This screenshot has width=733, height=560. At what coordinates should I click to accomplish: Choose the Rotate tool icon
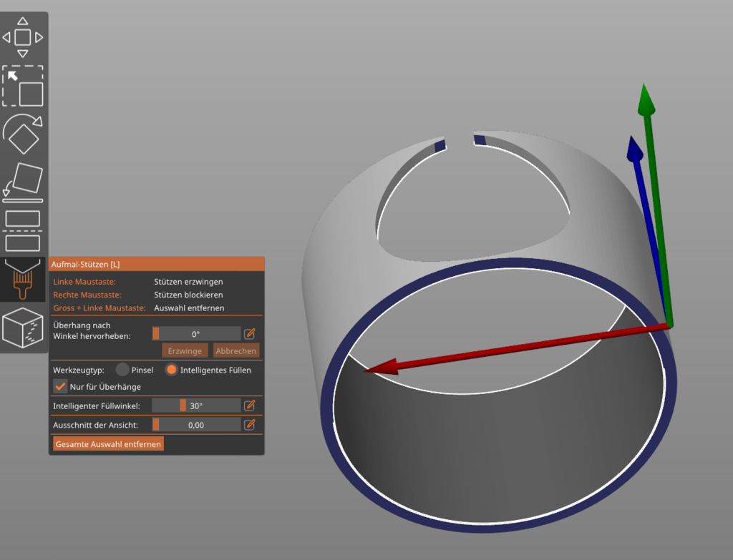[x=23, y=134]
